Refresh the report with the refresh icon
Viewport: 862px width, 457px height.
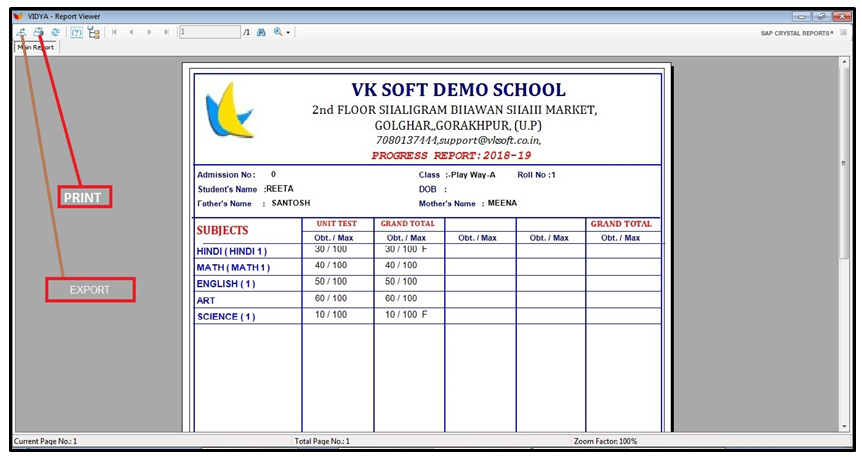coord(55,32)
